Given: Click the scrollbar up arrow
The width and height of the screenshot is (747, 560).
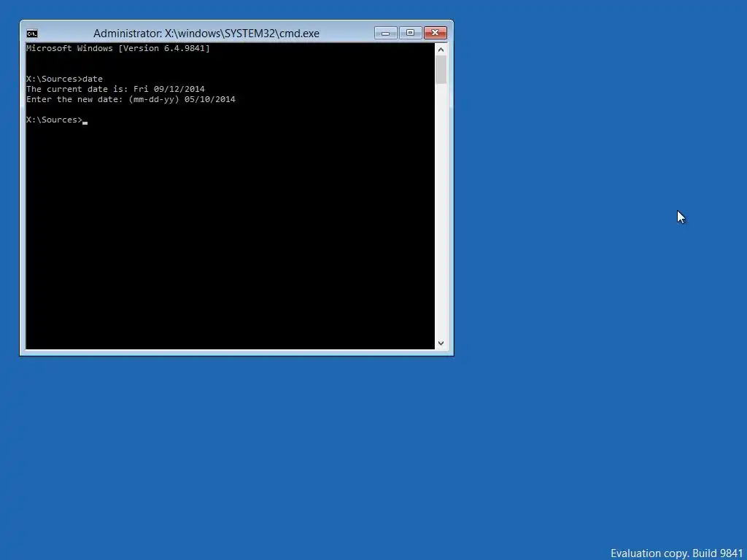Looking at the screenshot, I should pos(441,50).
